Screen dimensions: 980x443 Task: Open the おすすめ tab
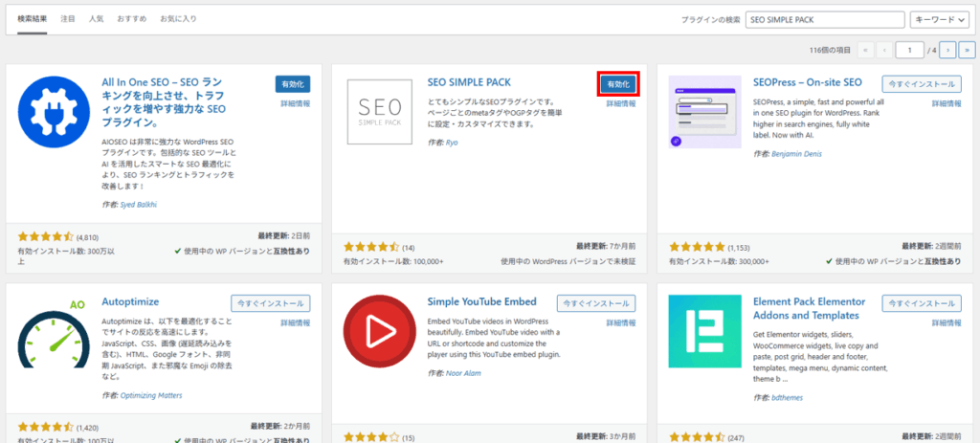pos(132,19)
